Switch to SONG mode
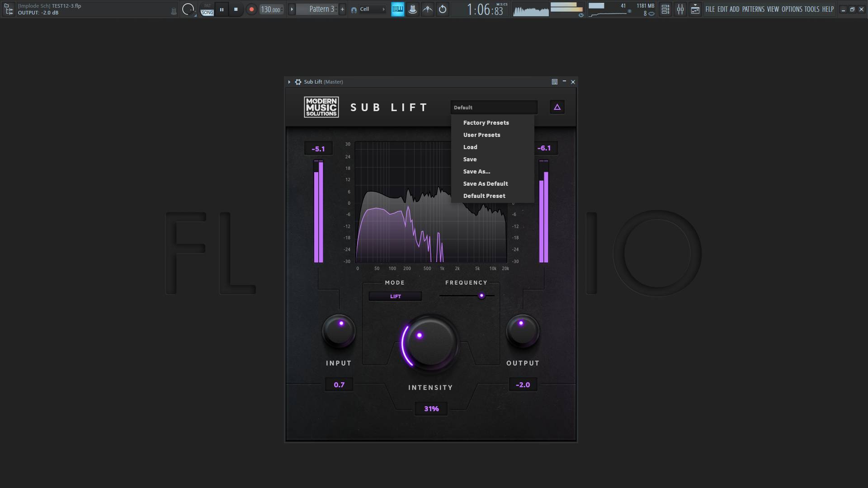868x488 pixels. pos(208,13)
